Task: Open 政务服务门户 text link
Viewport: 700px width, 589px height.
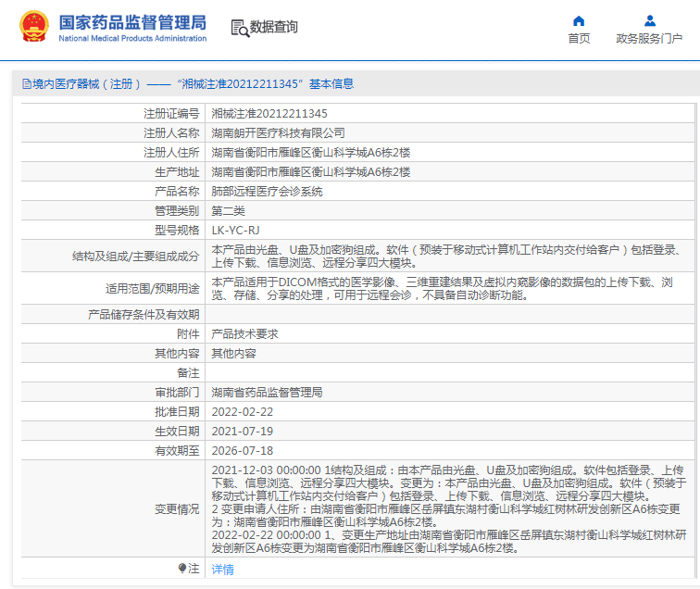Action: pyautogui.click(x=649, y=38)
